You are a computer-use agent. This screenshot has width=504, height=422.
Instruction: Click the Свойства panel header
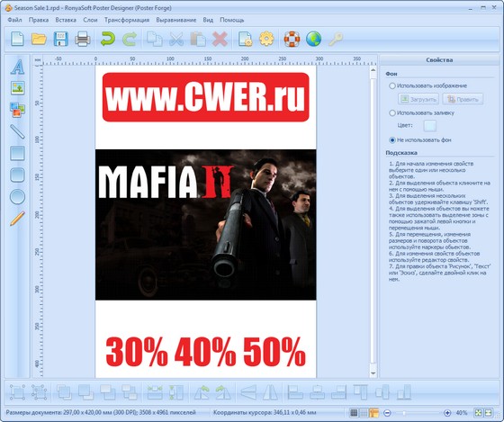(439, 60)
